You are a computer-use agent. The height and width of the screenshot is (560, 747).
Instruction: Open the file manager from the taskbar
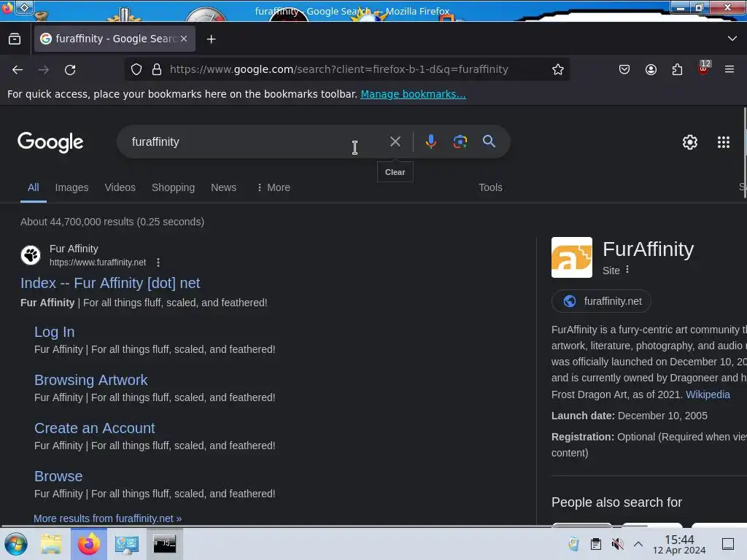coord(51,544)
